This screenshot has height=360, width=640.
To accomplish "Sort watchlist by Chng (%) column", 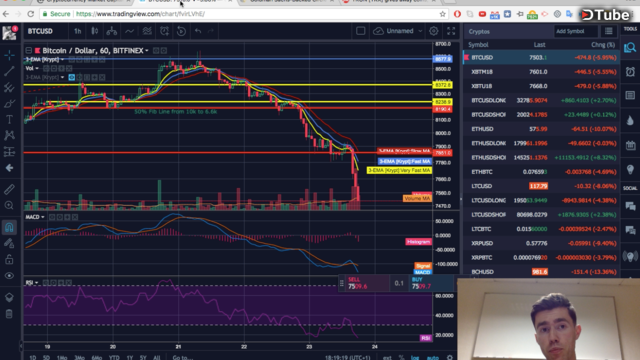I will pyautogui.click(x=602, y=45).
